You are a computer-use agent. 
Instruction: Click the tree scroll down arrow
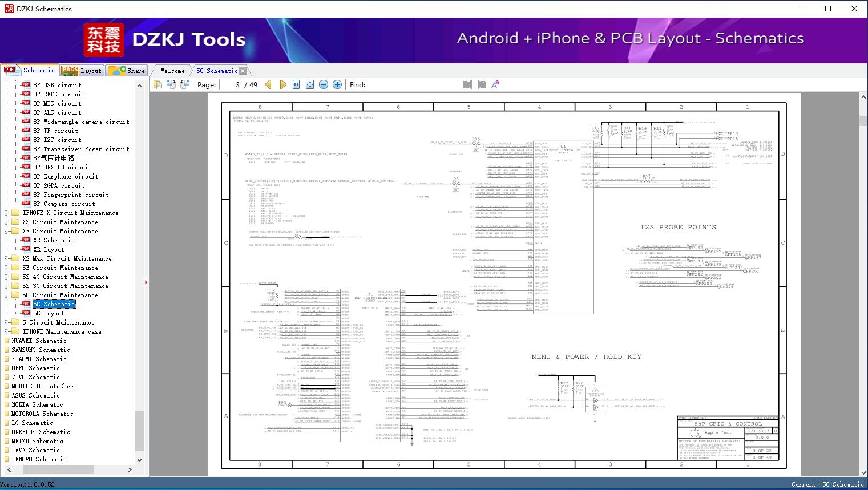(x=139, y=460)
